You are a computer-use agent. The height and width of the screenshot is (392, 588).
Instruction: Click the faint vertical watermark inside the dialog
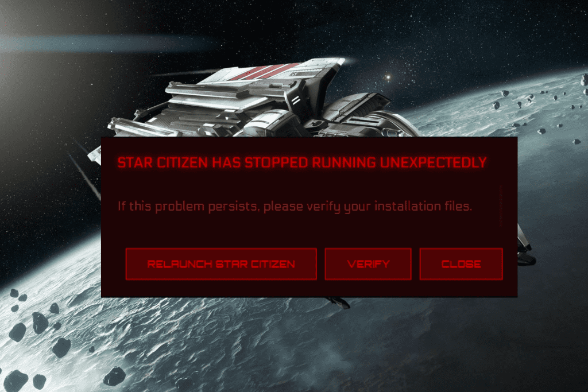[501, 206]
